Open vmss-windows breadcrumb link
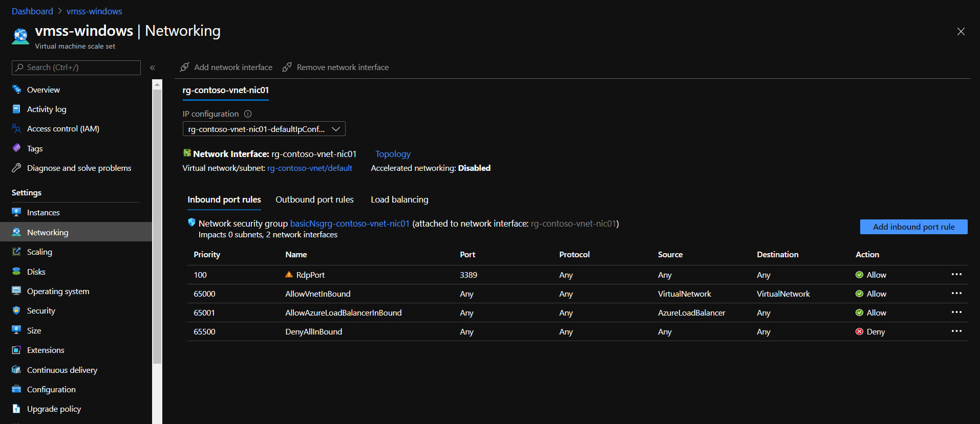This screenshot has width=980, height=424. coord(94,11)
